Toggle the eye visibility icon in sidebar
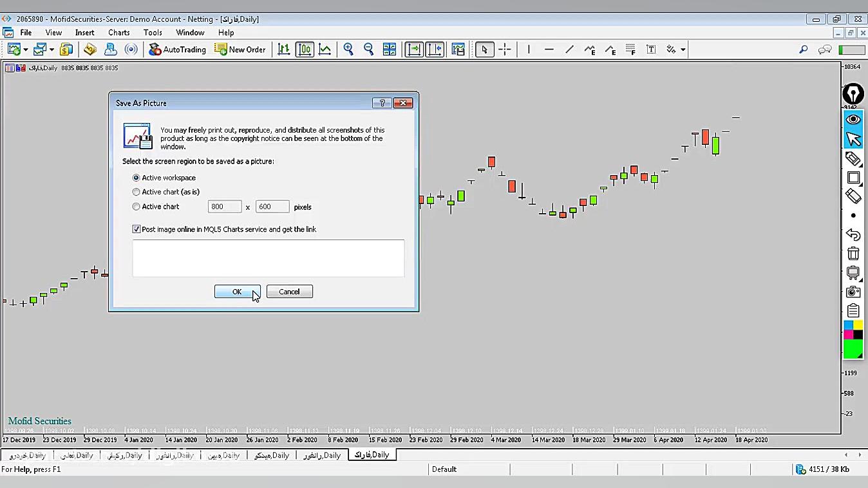 pyautogui.click(x=853, y=119)
